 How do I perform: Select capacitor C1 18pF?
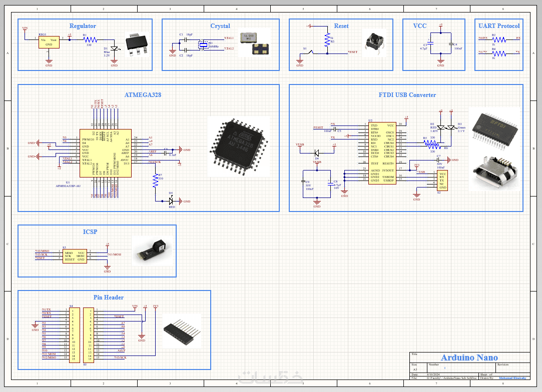(186, 39)
